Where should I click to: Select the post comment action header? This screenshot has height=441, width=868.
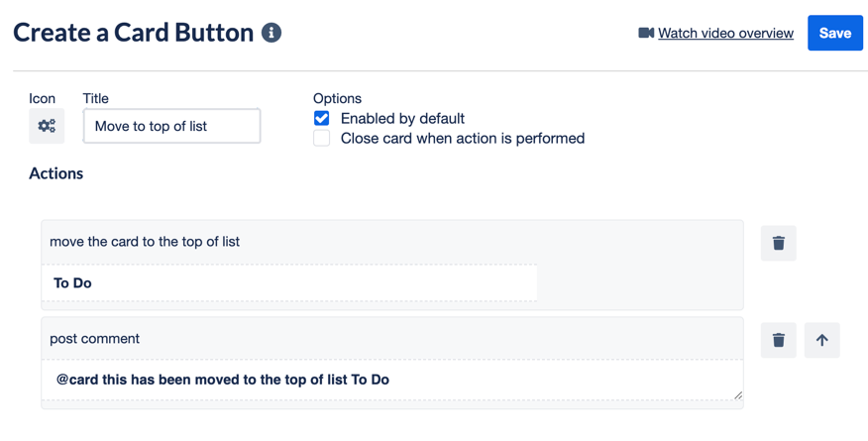pyautogui.click(x=392, y=338)
